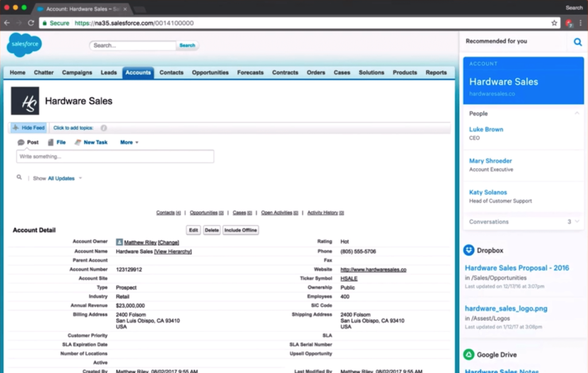
Task: Go to the Leads tab
Action: pos(109,72)
